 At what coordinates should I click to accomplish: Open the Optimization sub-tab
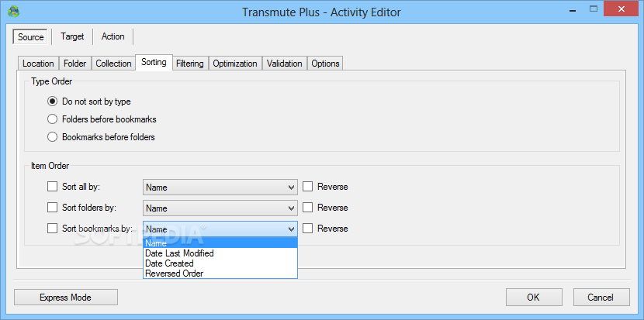235,64
